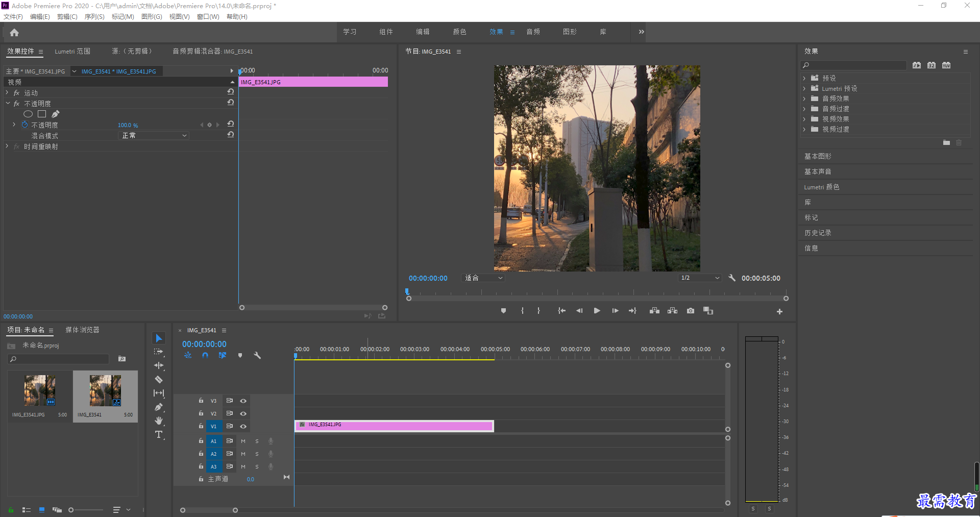Toggle V3 track output eye
This screenshot has height=517, width=980.
pyautogui.click(x=243, y=401)
